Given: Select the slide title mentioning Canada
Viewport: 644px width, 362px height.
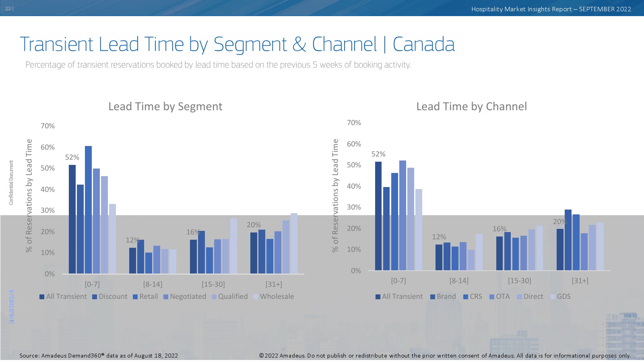Looking at the screenshot, I should point(237,44).
